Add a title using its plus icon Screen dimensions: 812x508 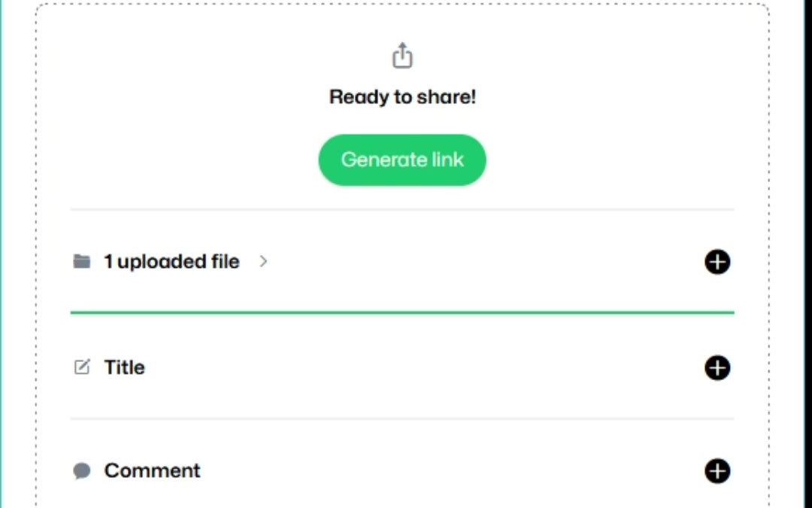[x=717, y=368]
